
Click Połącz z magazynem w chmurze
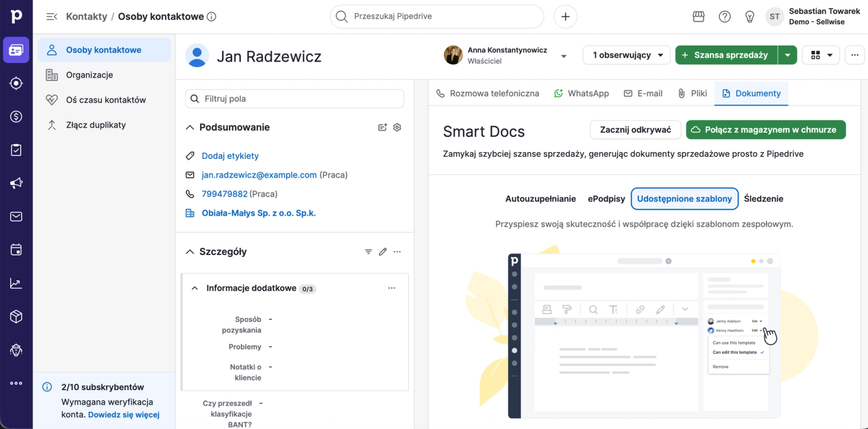(765, 130)
